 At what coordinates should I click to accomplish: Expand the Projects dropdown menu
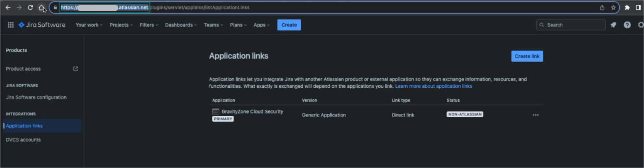(x=121, y=25)
